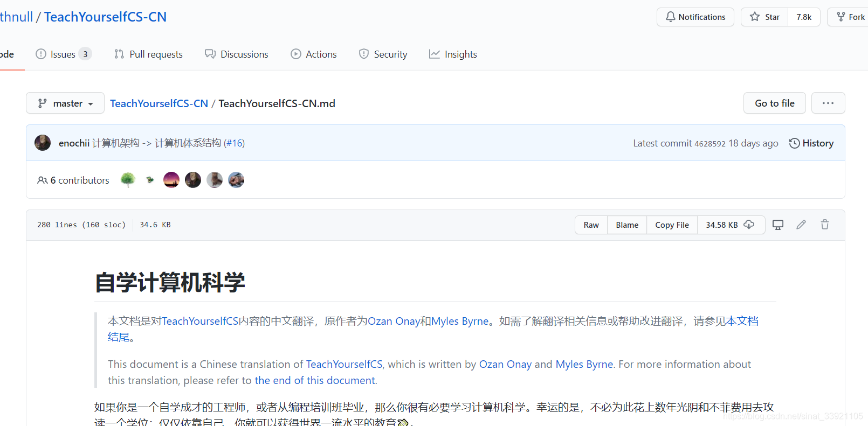Image resolution: width=868 pixels, height=426 pixels.
Task: Star the repository
Action: (x=764, y=17)
